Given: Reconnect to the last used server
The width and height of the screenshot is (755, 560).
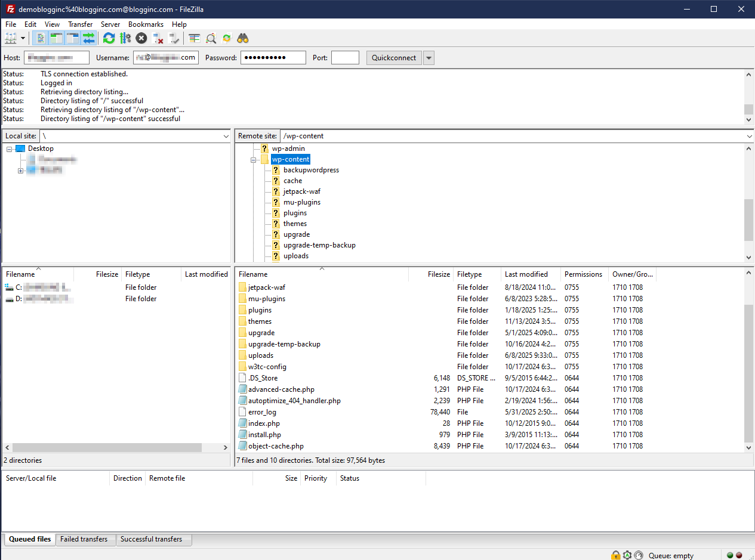Looking at the screenshot, I should [x=174, y=38].
